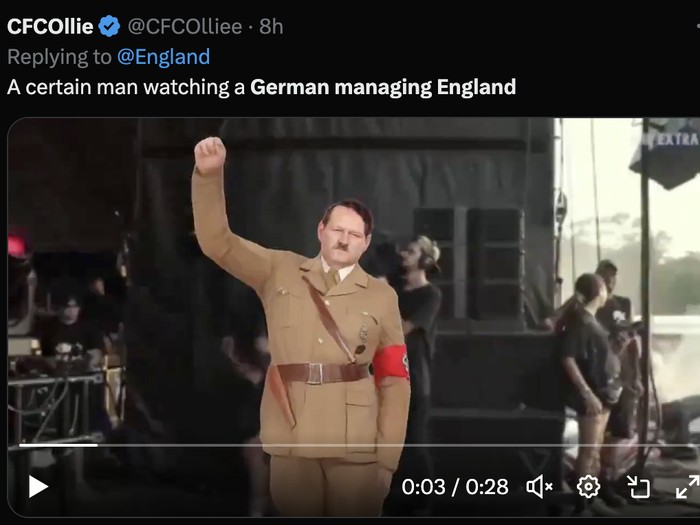Open video settings gear

(588, 487)
